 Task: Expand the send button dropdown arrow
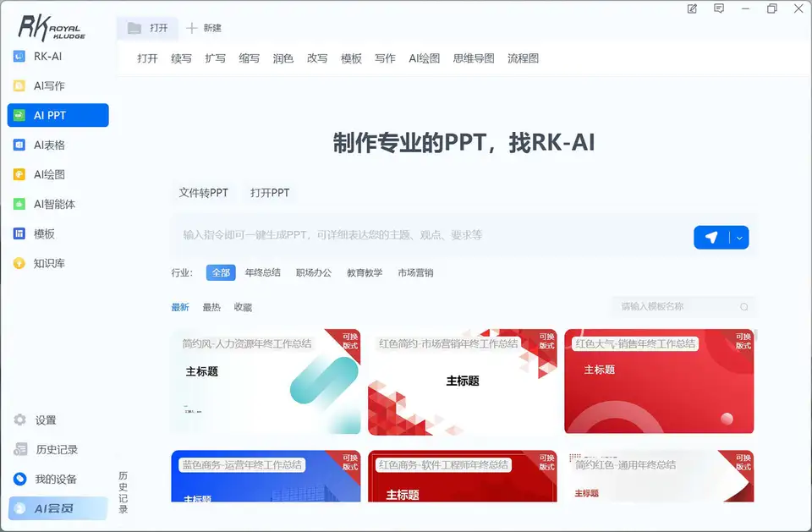click(x=739, y=238)
